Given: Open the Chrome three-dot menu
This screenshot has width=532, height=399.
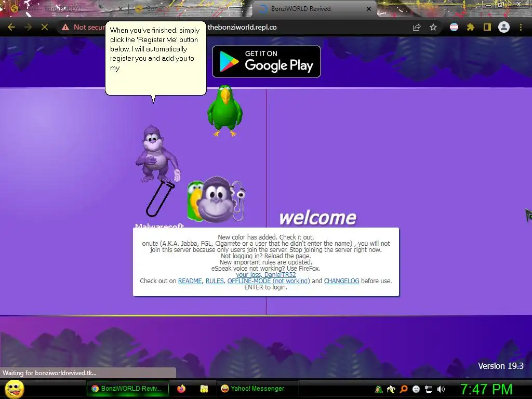Looking at the screenshot, I should [x=521, y=27].
